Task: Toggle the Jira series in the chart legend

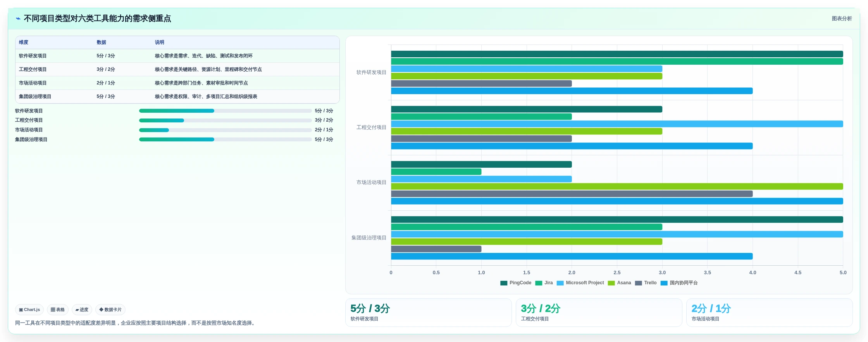Action: (544, 283)
